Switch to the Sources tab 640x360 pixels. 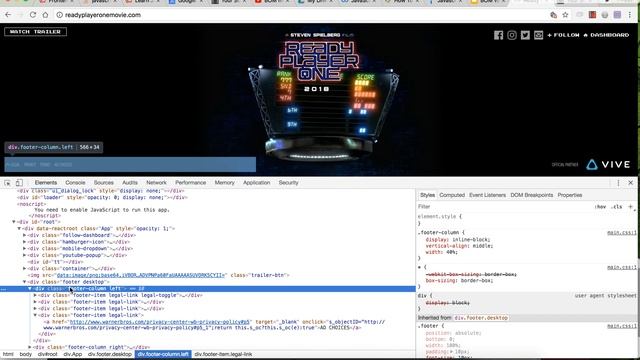[104, 183]
